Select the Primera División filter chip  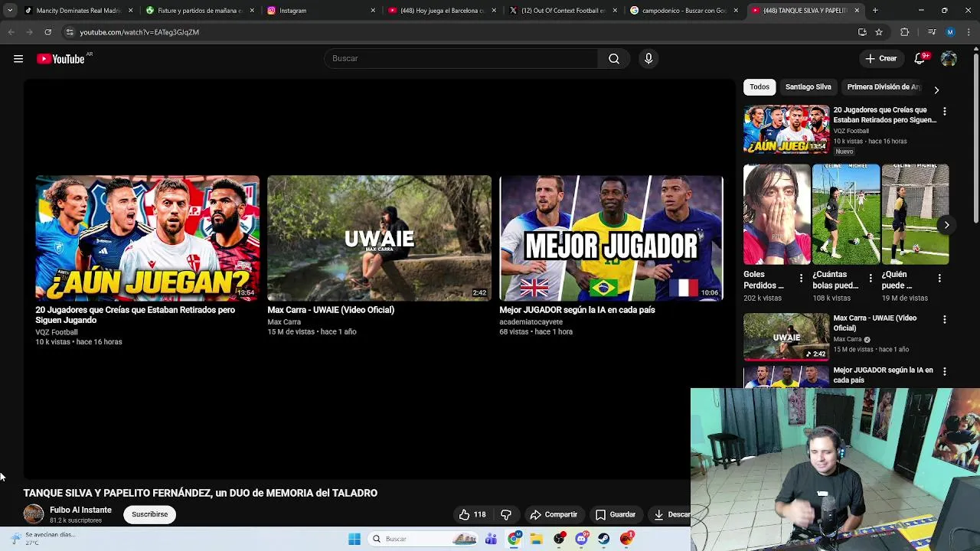883,87
